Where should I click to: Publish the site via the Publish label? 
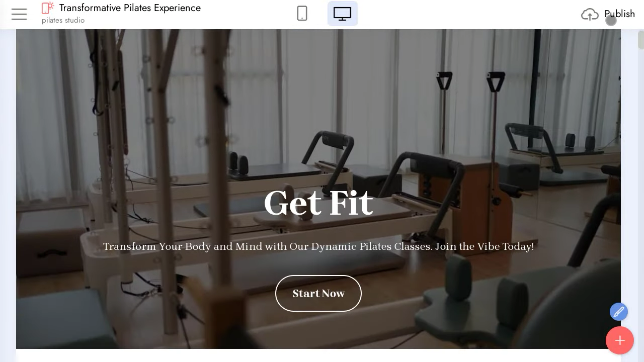[619, 14]
